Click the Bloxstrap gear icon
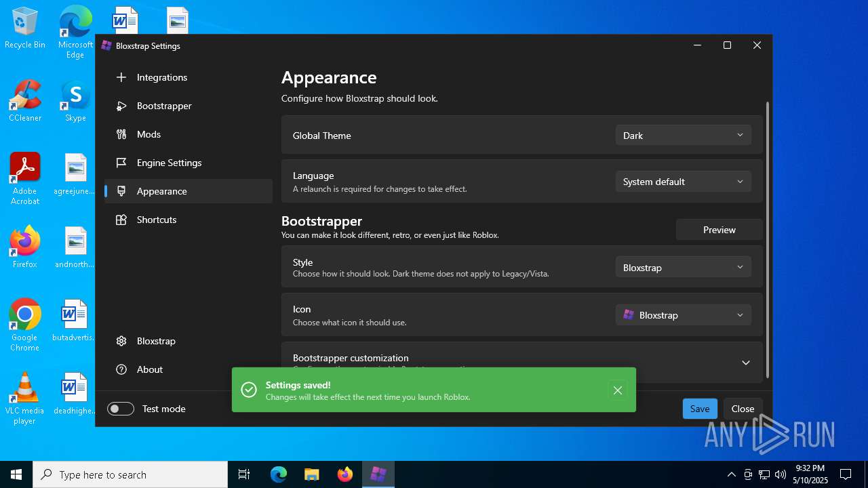868x488 pixels. tap(121, 341)
